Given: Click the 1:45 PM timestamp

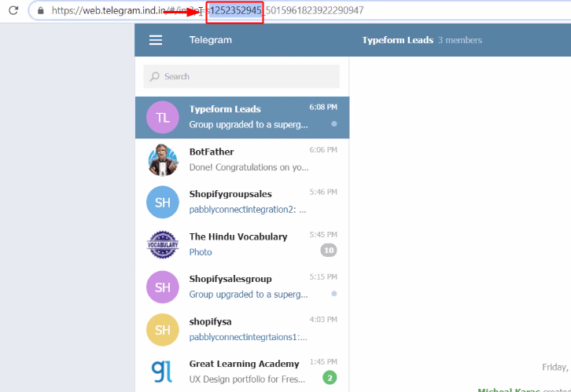Looking at the screenshot, I should pyautogui.click(x=323, y=362).
